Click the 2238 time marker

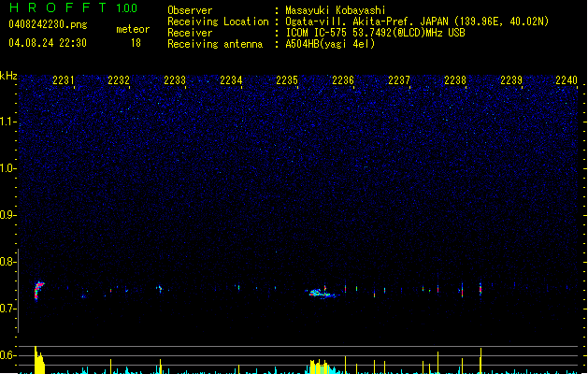[x=455, y=80]
